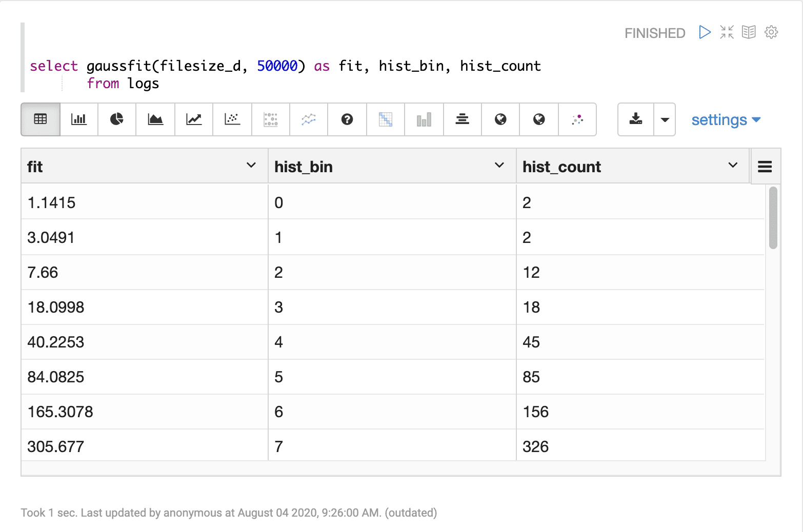This screenshot has width=803, height=532.
Task: Expand the hist_count column options
Action: (732, 165)
